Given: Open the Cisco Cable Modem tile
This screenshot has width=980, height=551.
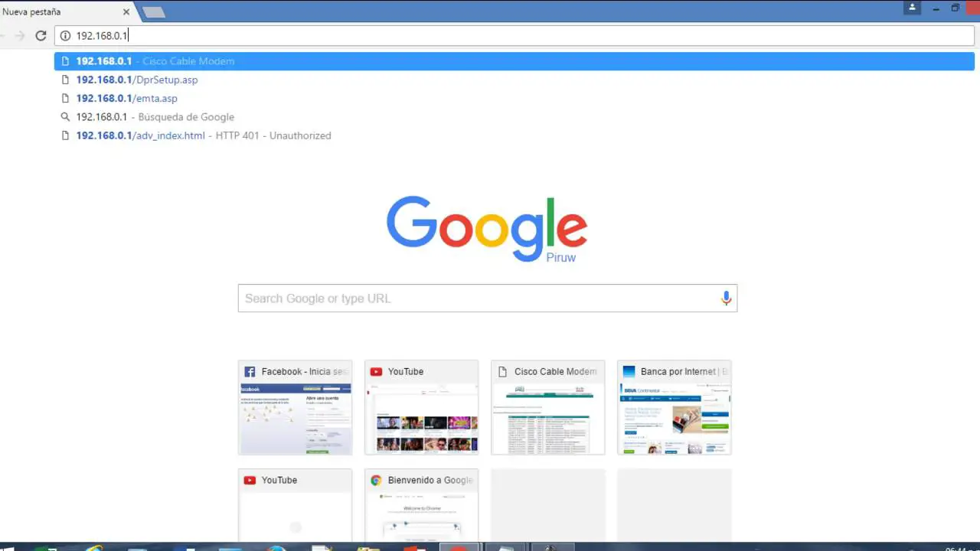Looking at the screenshot, I should click(547, 407).
